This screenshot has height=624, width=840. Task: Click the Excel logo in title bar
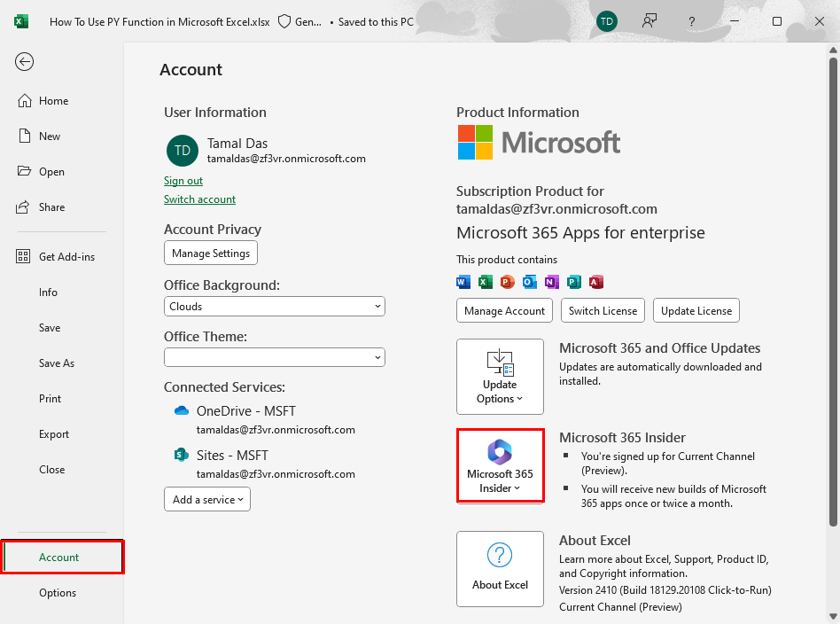21,21
